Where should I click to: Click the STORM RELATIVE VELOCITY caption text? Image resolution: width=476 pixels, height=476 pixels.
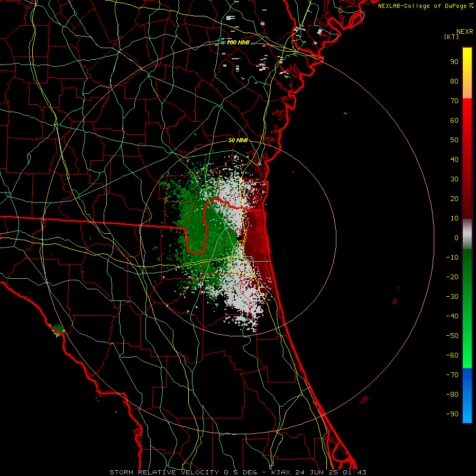(x=163, y=472)
